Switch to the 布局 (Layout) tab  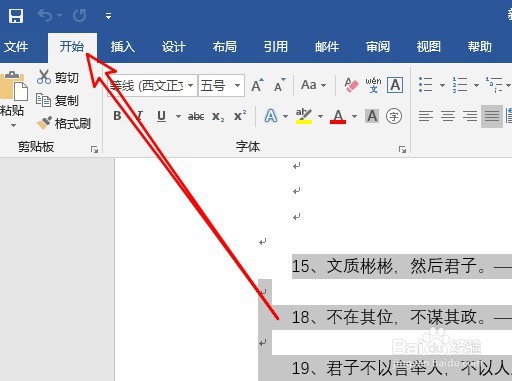(x=225, y=46)
